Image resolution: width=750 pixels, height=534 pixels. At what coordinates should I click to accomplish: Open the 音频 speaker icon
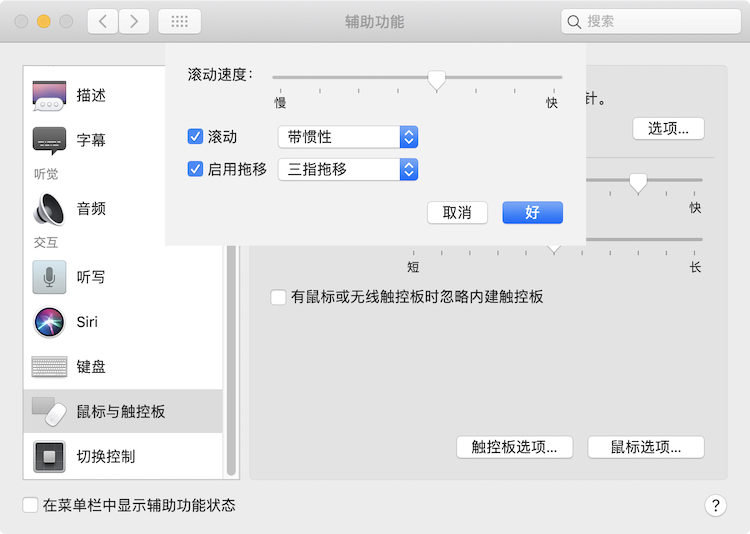point(49,209)
